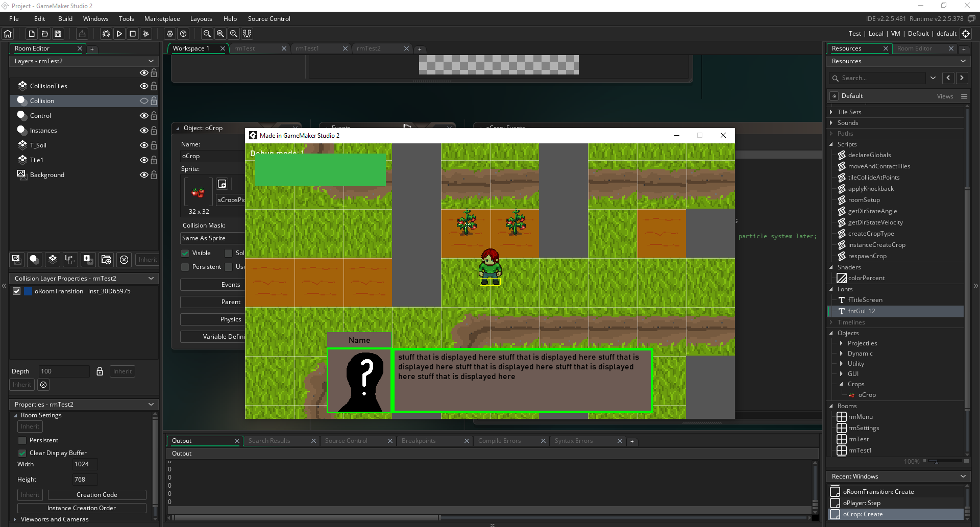Open Instance Creation Order

pos(82,508)
